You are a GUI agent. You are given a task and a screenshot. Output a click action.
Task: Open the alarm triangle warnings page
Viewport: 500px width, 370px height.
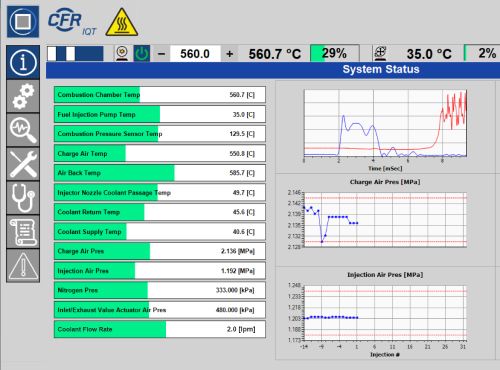(23, 266)
